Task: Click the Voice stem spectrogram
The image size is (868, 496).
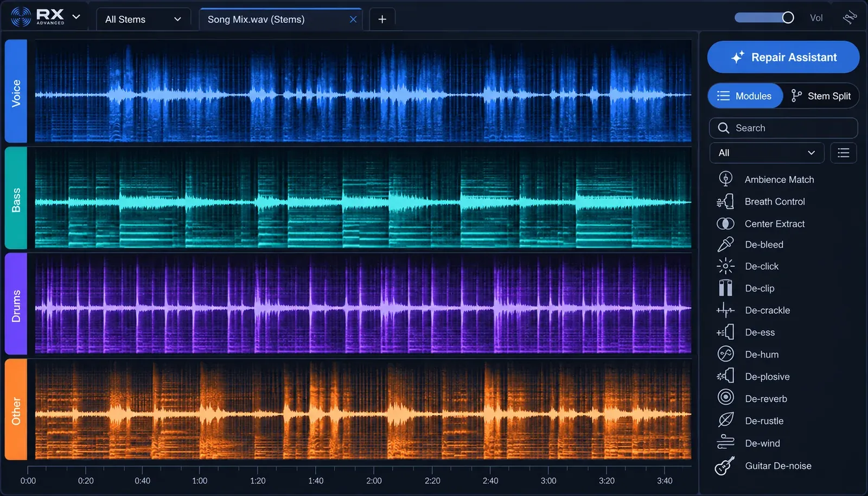Action: [x=363, y=91]
